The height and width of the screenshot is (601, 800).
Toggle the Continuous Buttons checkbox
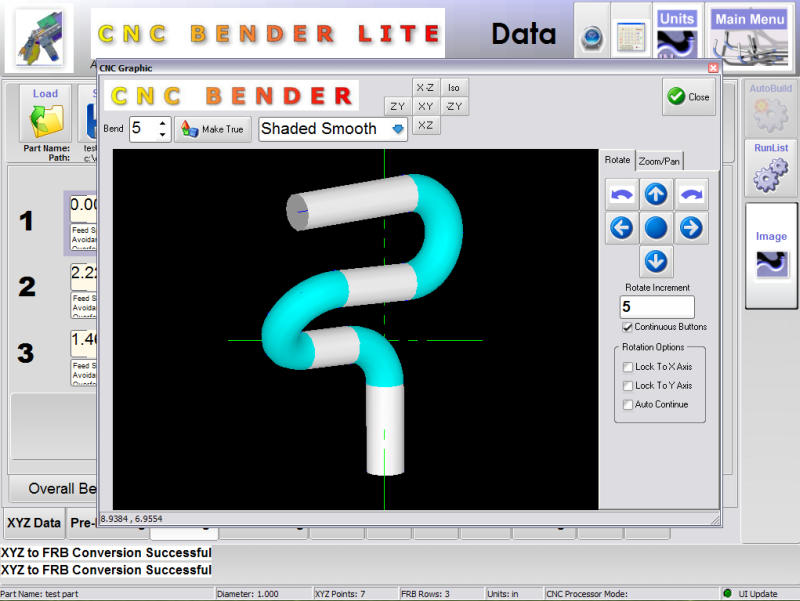(628, 327)
